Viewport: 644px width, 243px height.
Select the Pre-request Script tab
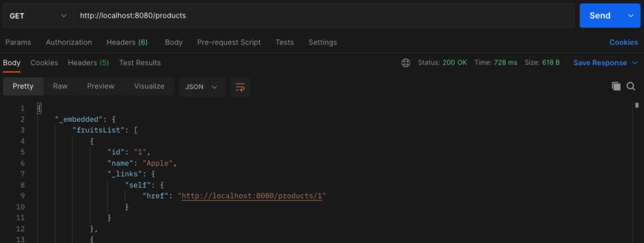tap(229, 42)
